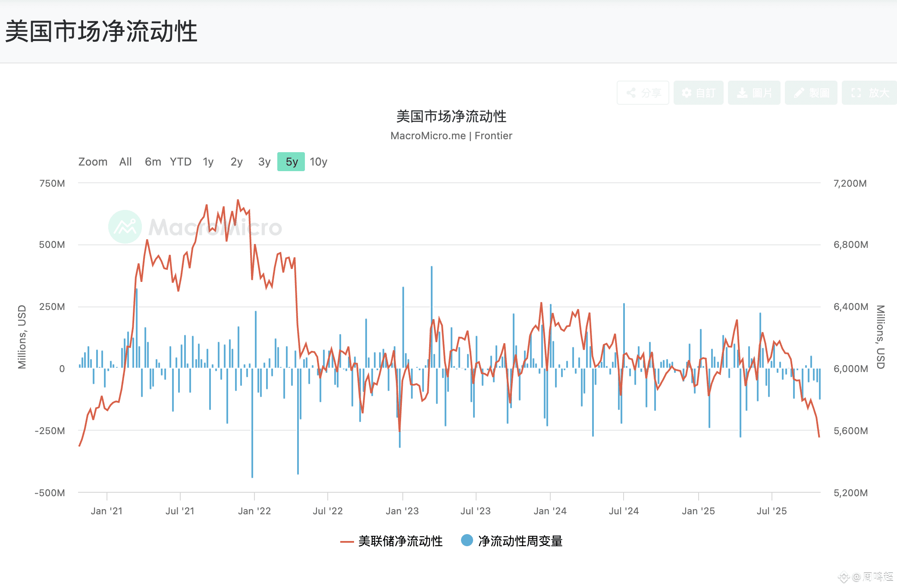Select the All zoom range
This screenshot has height=588, width=897.
(x=125, y=162)
